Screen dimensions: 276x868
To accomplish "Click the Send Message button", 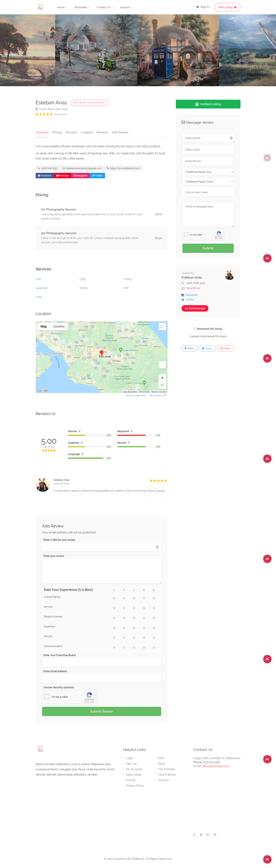I will pos(195,308).
